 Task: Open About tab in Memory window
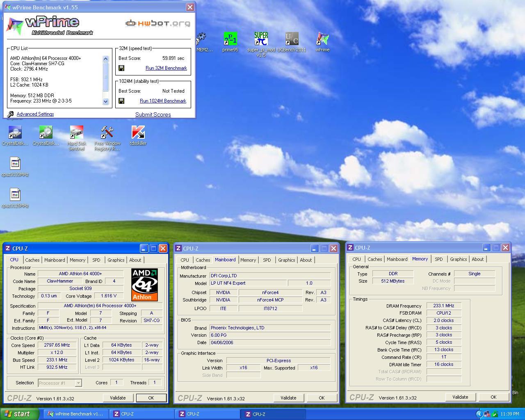pos(477,259)
